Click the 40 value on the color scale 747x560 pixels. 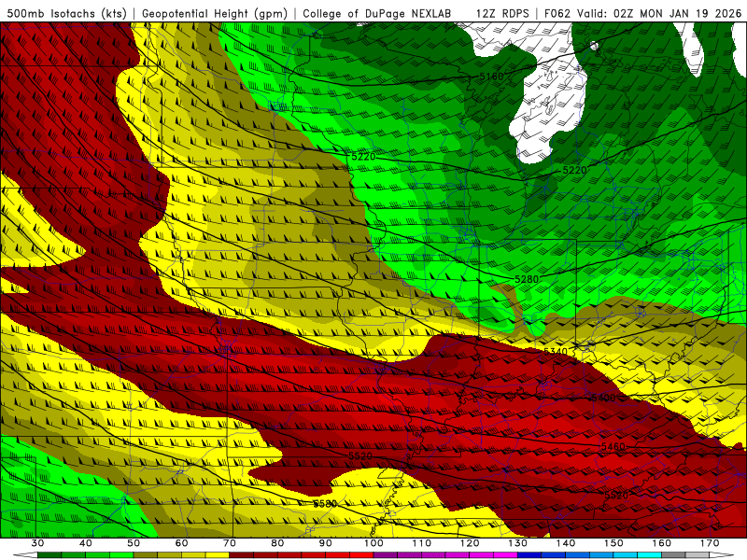click(86, 543)
